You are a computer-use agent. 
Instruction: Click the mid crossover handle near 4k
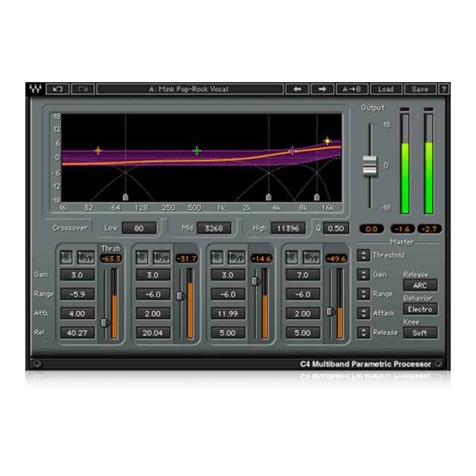269,198
